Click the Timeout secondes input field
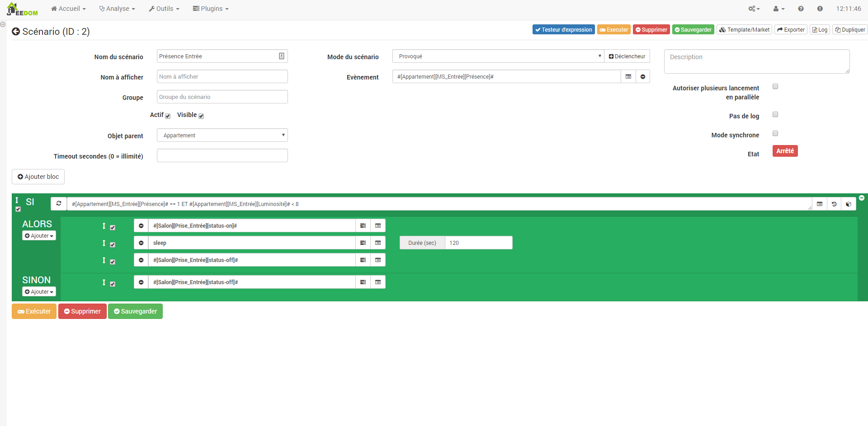The height and width of the screenshot is (426, 868). (x=222, y=156)
